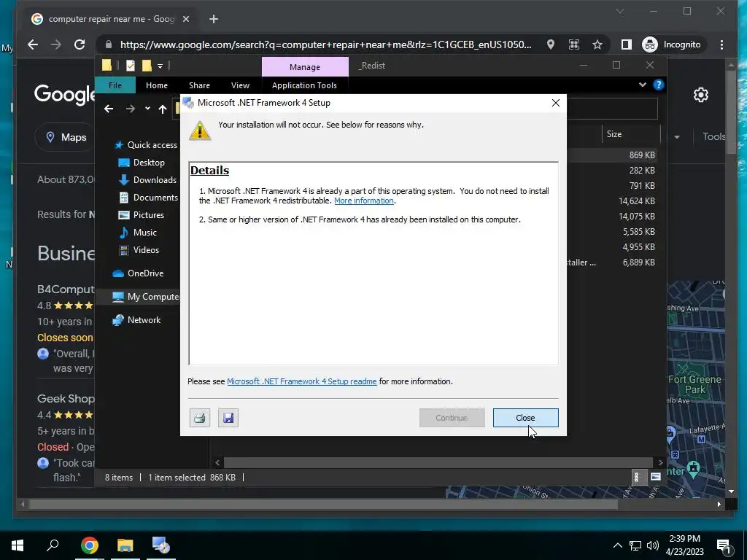
Task: Go up one folder level in File Explorer
Action: (x=163, y=109)
